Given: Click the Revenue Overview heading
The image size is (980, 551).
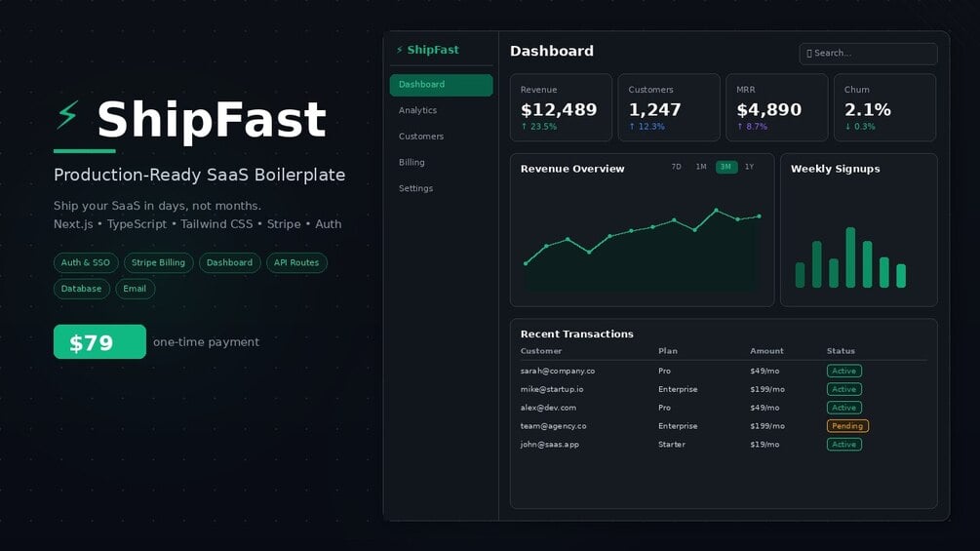Looking at the screenshot, I should (572, 169).
